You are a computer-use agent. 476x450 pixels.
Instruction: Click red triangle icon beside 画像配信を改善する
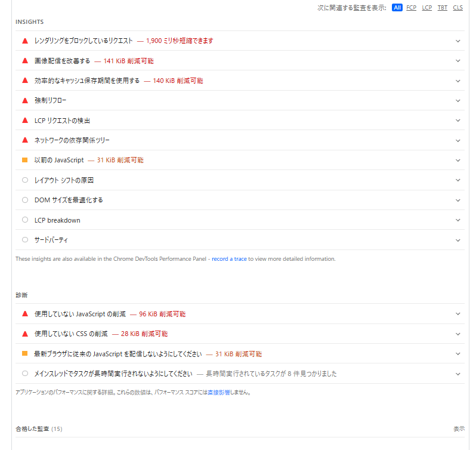25,61
